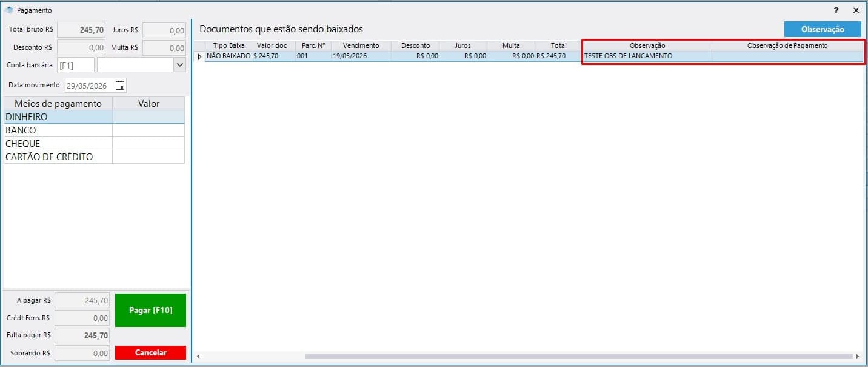
Task: Click the Meios de pagamento column header
Action: coord(58,104)
